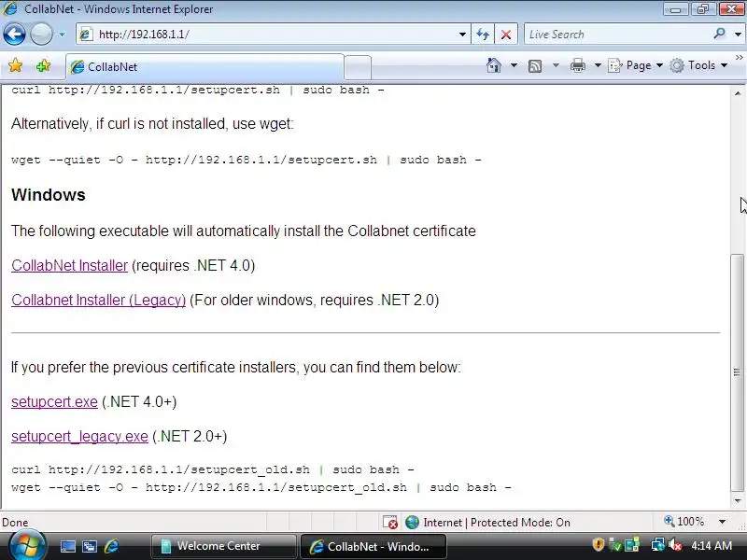Click the Internet zone globe icon
This screenshot has width=747, height=560.
pyautogui.click(x=412, y=523)
